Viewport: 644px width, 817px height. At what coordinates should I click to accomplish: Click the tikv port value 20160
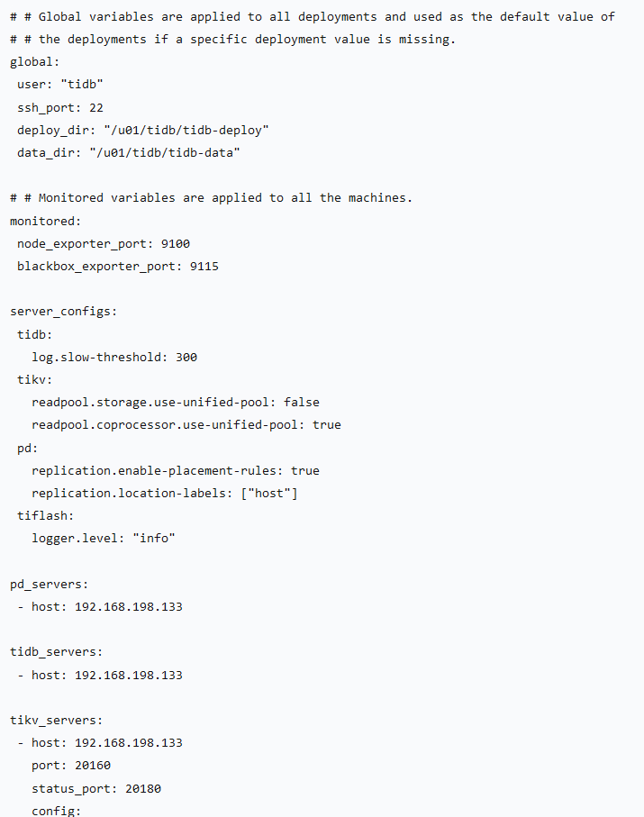click(x=92, y=766)
